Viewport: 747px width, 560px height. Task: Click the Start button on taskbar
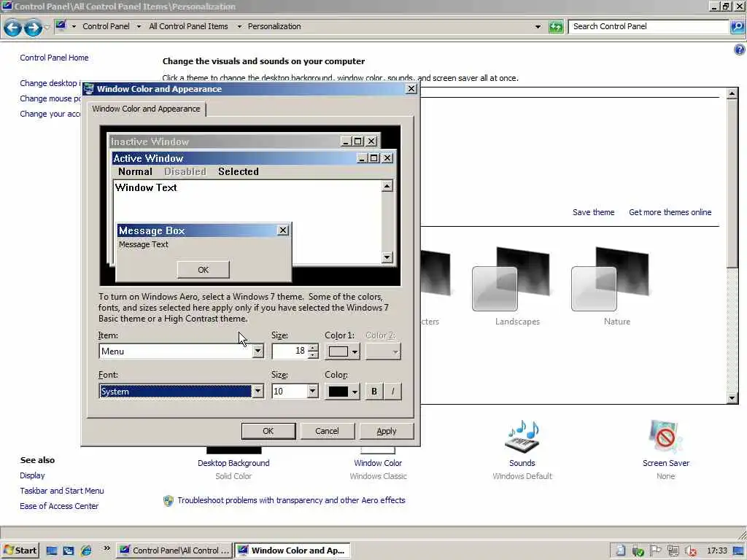pos(20,551)
